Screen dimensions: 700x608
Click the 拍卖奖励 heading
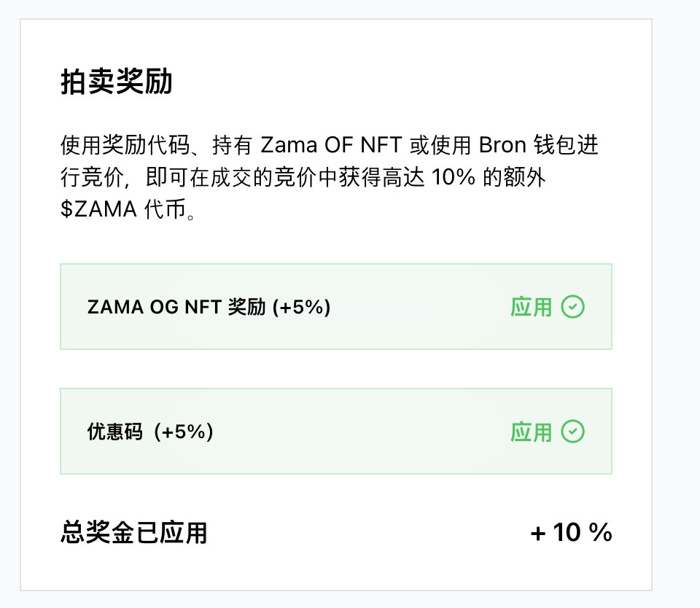[x=116, y=83]
